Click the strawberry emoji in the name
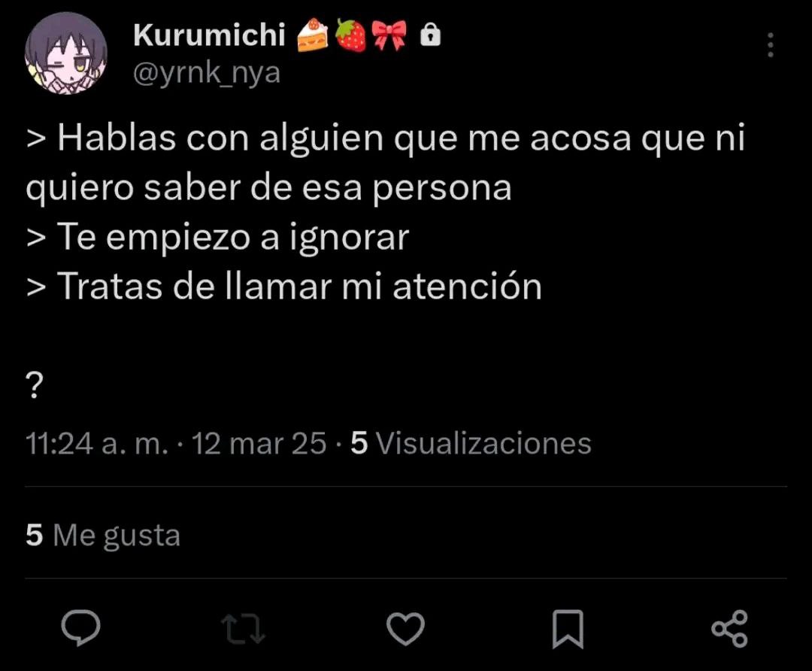The height and width of the screenshot is (671, 812). click(x=350, y=35)
